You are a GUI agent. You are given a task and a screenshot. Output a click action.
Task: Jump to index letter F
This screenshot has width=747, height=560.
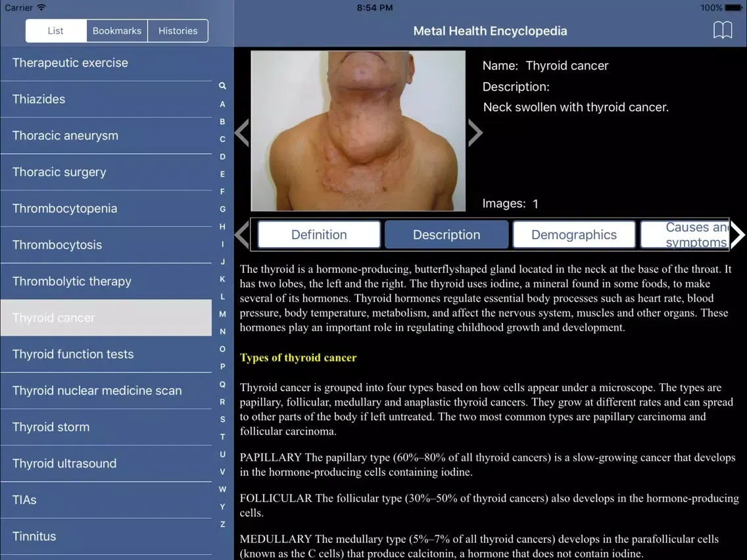tap(222, 191)
